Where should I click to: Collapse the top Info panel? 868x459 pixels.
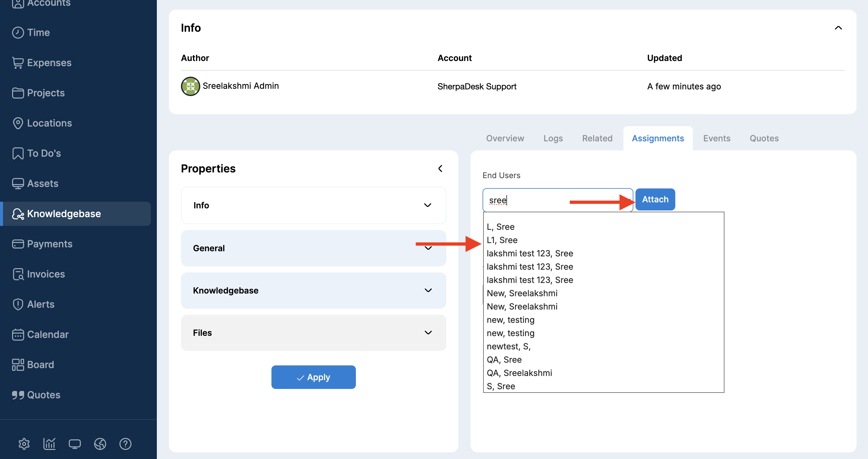(838, 28)
